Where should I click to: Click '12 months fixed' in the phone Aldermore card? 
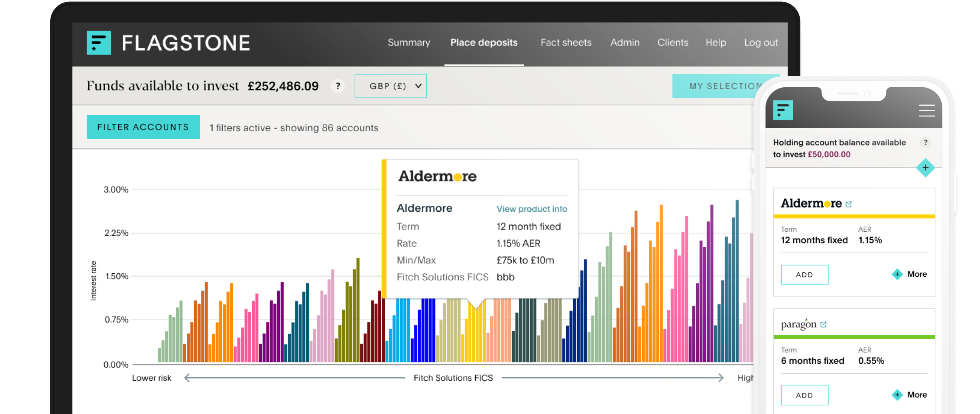(x=814, y=240)
